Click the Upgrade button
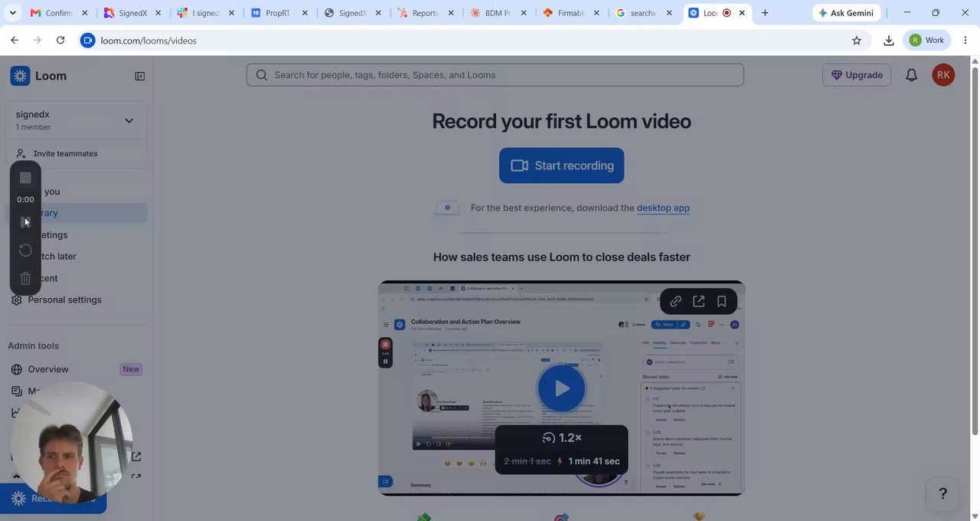The height and width of the screenshot is (521, 980). click(x=857, y=75)
